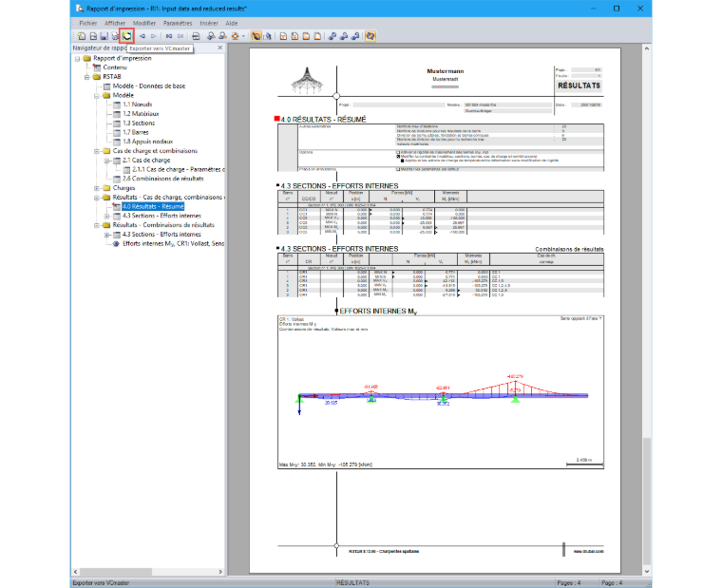The height and width of the screenshot is (588, 722).
Task: Click the bending moment diagram in preview
Action: (x=443, y=393)
